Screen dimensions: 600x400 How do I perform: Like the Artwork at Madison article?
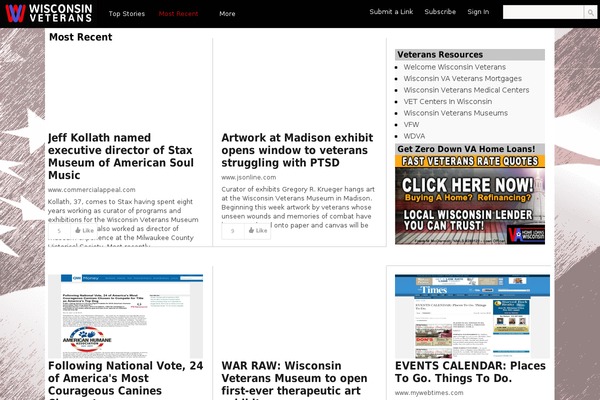258,230
